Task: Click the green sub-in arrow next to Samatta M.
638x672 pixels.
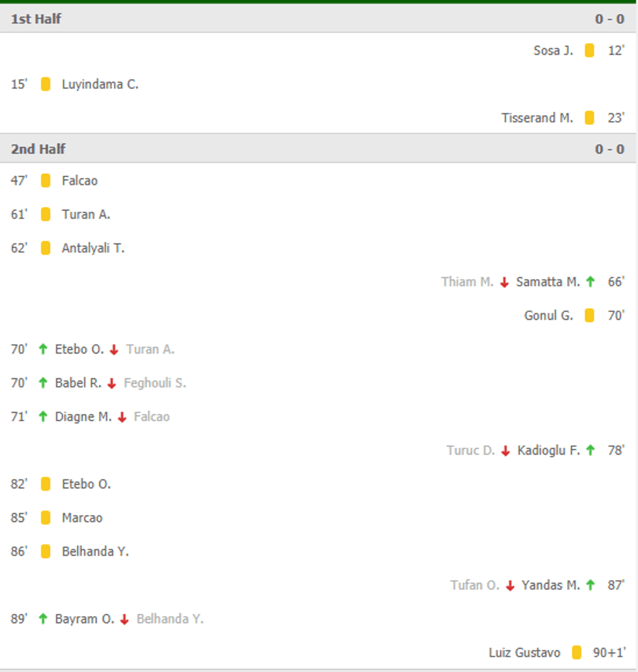Action: click(x=590, y=282)
